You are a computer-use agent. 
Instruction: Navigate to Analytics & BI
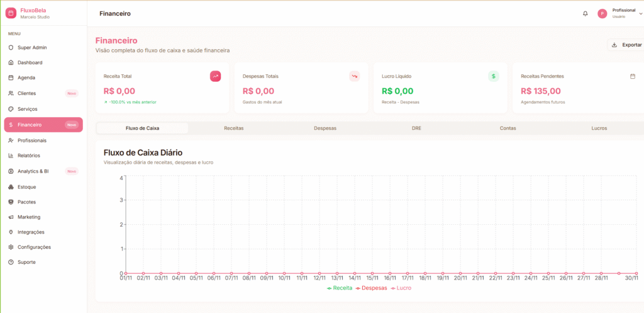pos(33,171)
